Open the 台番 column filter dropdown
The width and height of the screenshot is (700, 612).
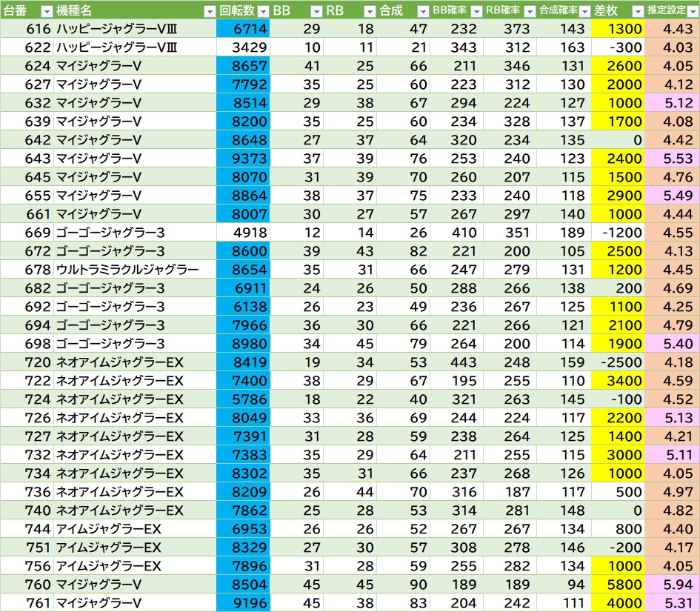(46, 11)
